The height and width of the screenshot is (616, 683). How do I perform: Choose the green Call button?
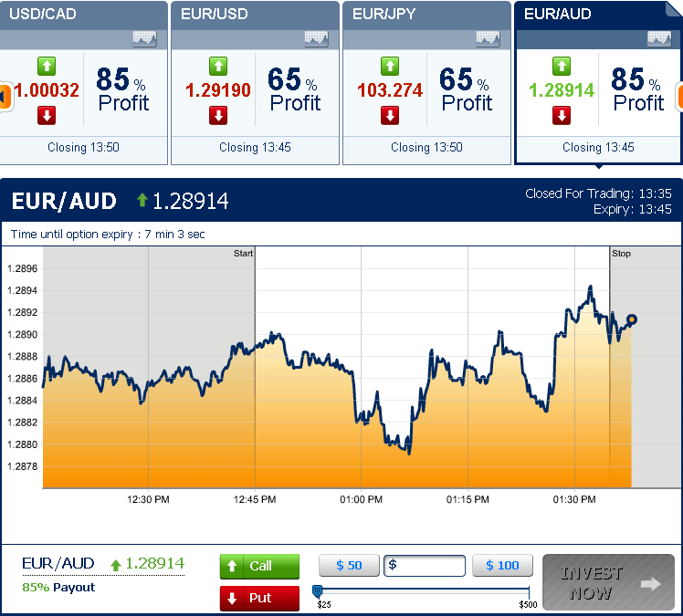pyautogui.click(x=259, y=566)
